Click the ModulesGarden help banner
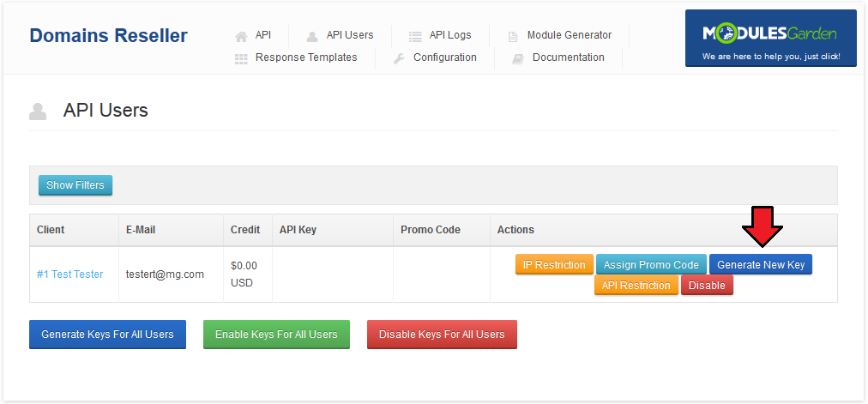 click(x=770, y=39)
